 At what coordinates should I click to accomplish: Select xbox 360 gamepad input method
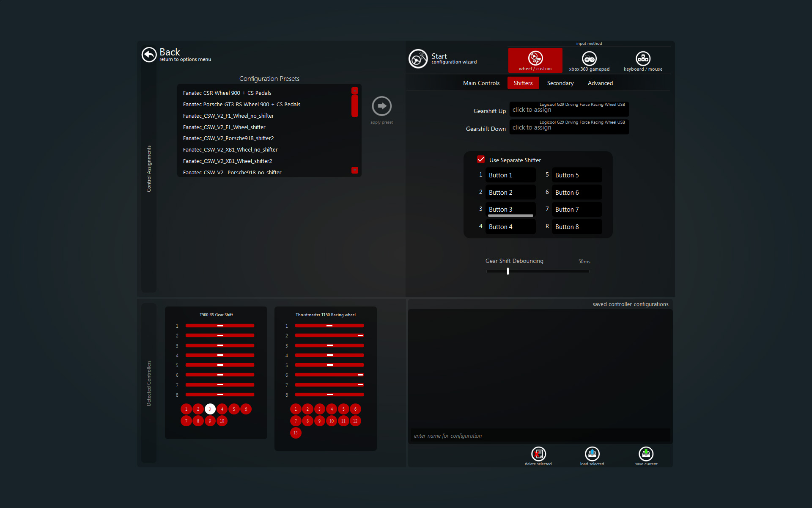pyautogui.click(x=589, y=60)
